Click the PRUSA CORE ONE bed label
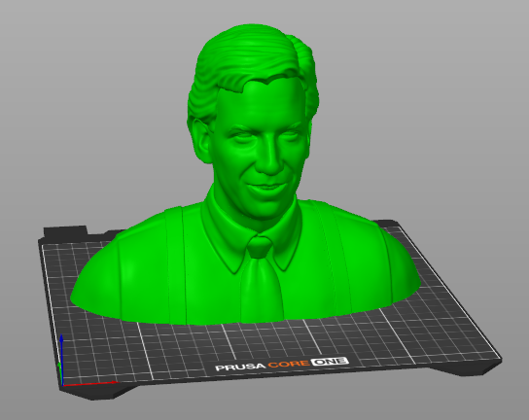The width and height of the screenshot is (529, 420). [282, 364]
